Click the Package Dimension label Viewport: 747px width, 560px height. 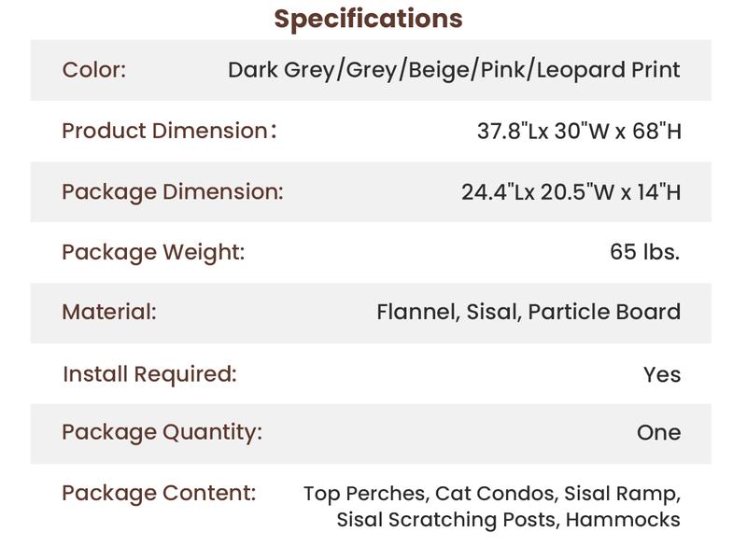(x=172, y=191)
